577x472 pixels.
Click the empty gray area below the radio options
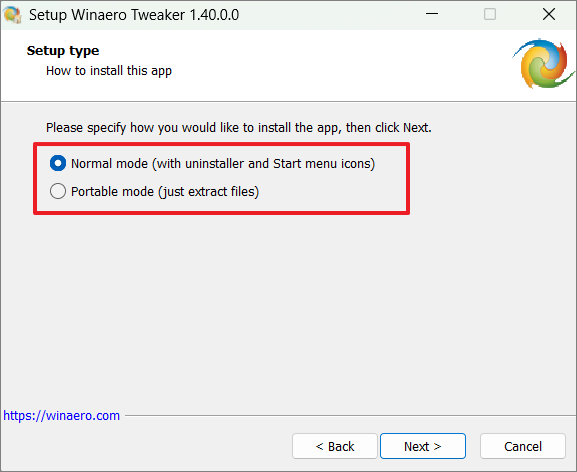point(288,309)
